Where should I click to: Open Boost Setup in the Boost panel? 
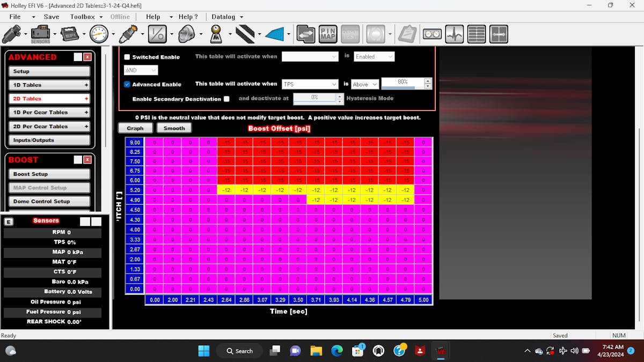49,174
